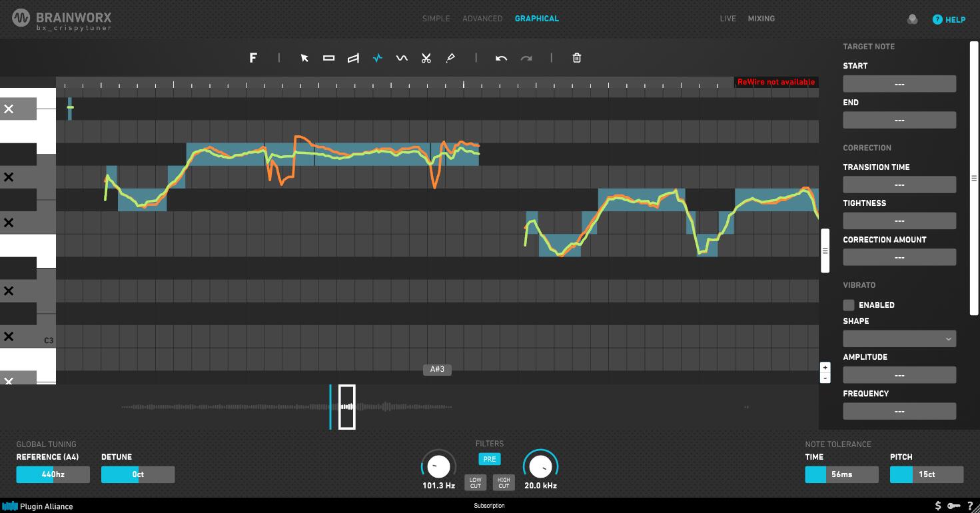Viewport: 980px width, 513px height.
Task: Toggle the LOW CUT filter button
Action: [476, 482]
